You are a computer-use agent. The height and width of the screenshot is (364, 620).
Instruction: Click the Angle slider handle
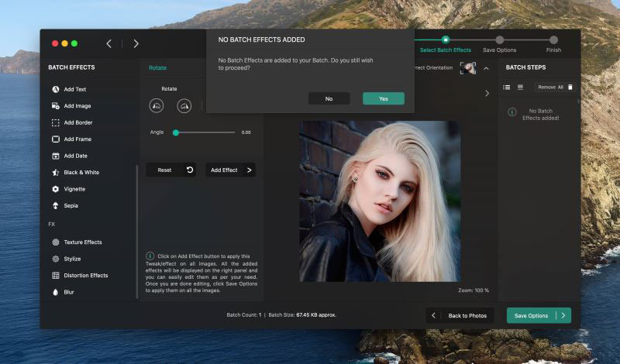click(x=176, y=132)
